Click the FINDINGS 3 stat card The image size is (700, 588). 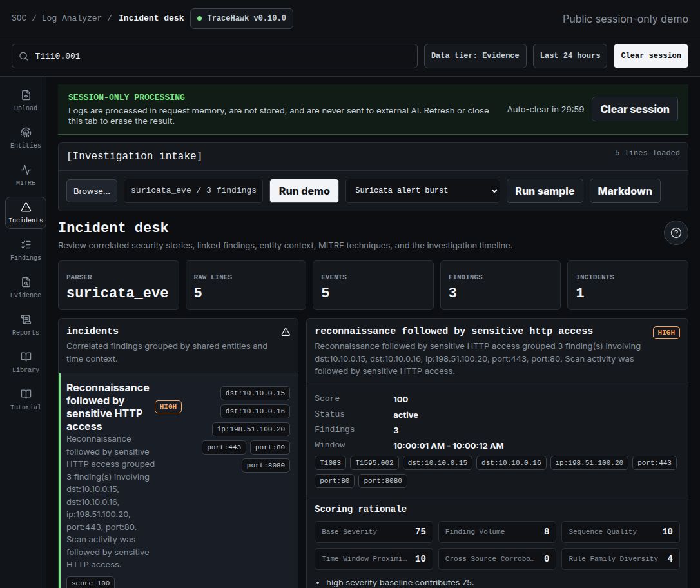pyautogui.click(x=500, y=285)
